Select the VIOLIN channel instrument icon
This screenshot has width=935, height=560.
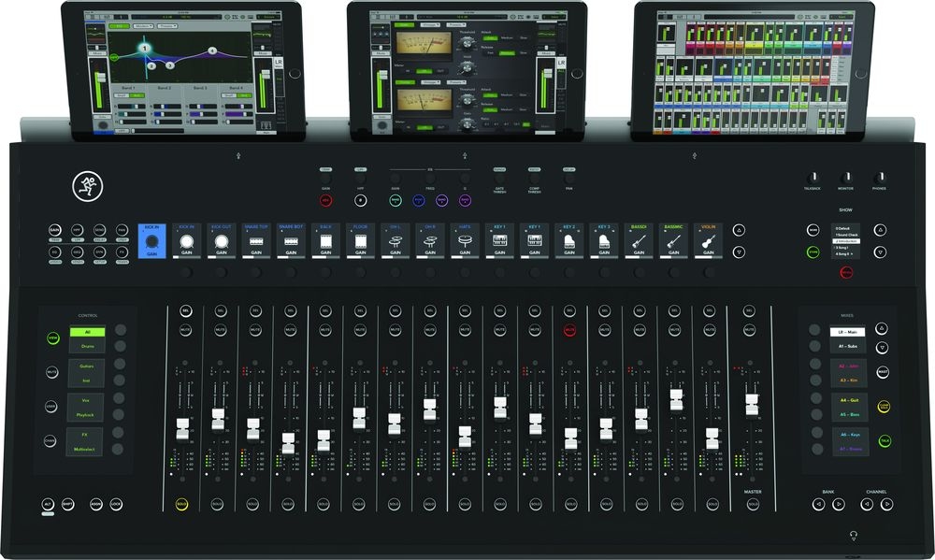708,241
